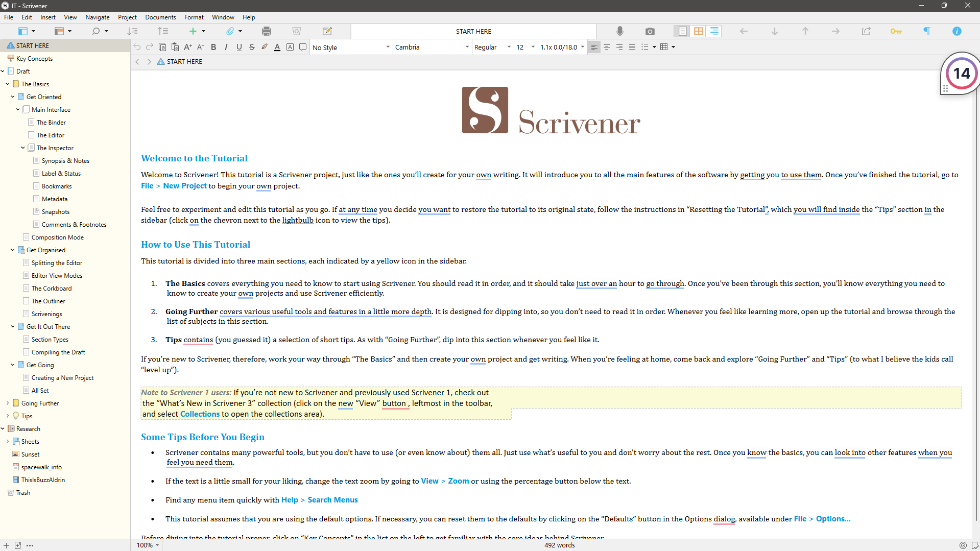Screen dimensions: 980x551
Task: Click the green Add document icon
Action: (x=193, y=31)
